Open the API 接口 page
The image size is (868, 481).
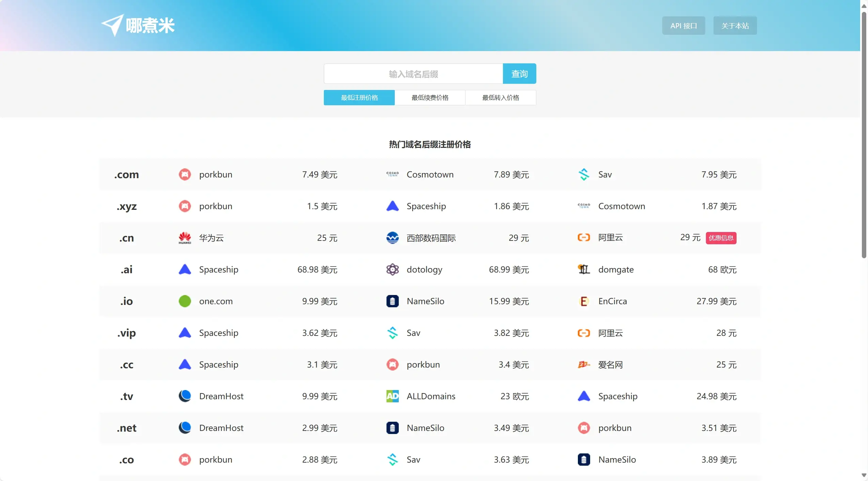[x=683, y=26]
